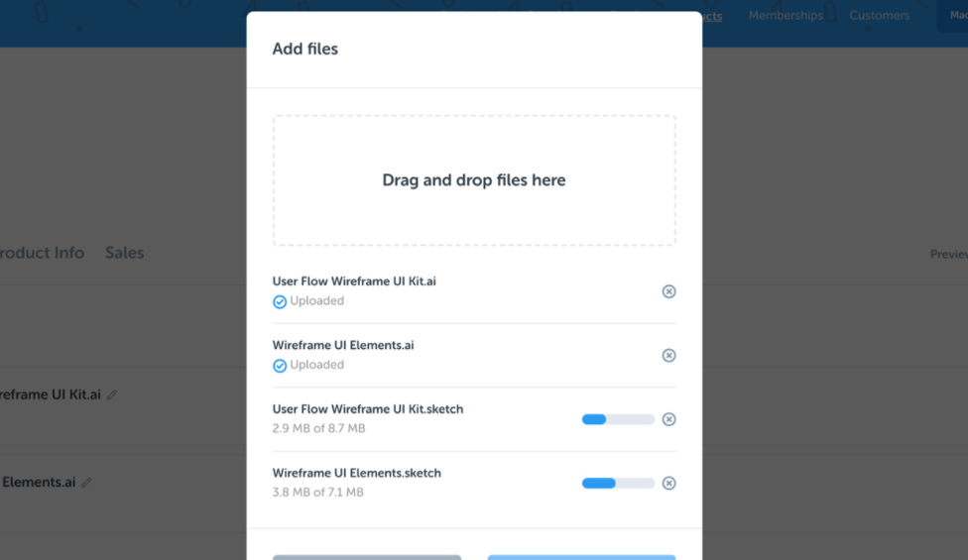Switch to the Product Info tab
Screen dimensions: 968x560
coord(42,252)
